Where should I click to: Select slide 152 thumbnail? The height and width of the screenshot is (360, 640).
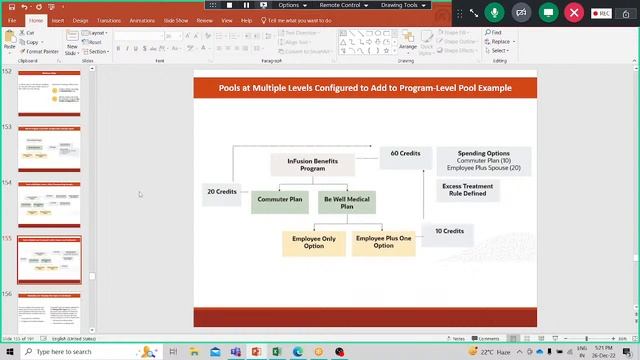point(49,93)
